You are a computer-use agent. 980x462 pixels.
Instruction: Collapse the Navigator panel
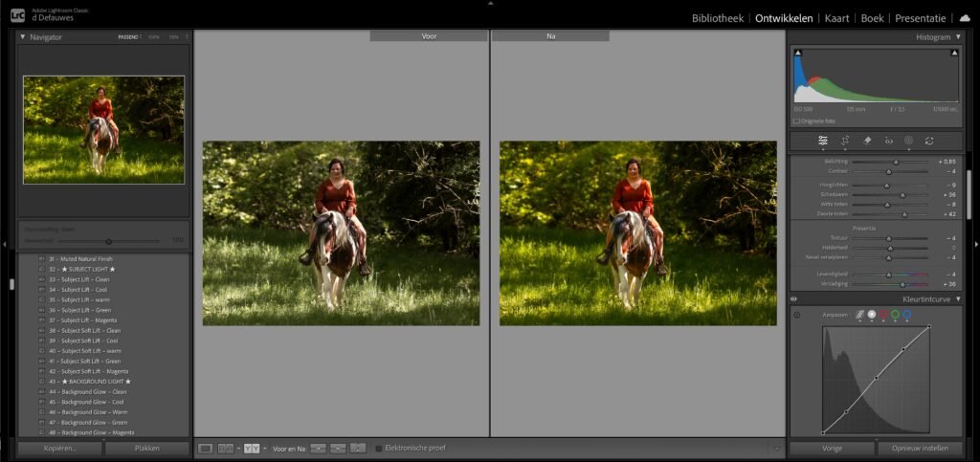point(23,37)
